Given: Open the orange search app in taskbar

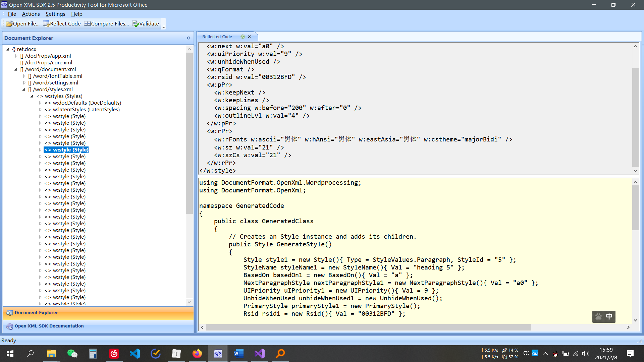Looking at the screenshot, I should click(280, 354).
